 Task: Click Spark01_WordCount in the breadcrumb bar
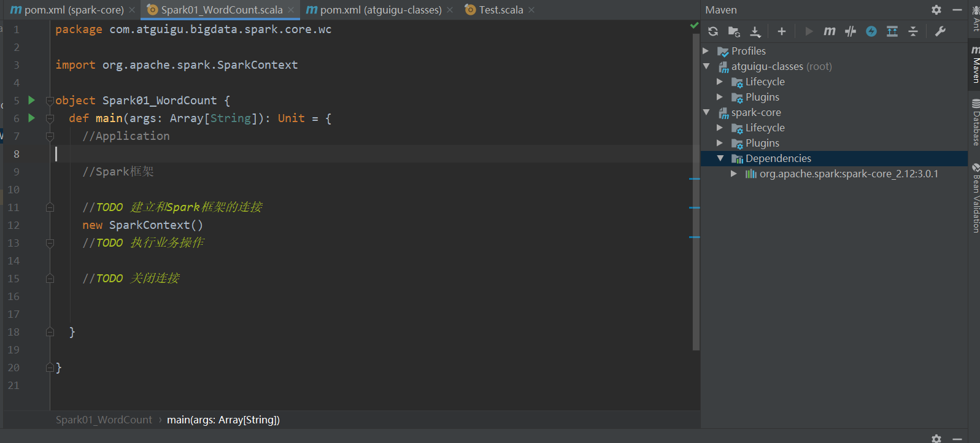click(x=104, y=420)
